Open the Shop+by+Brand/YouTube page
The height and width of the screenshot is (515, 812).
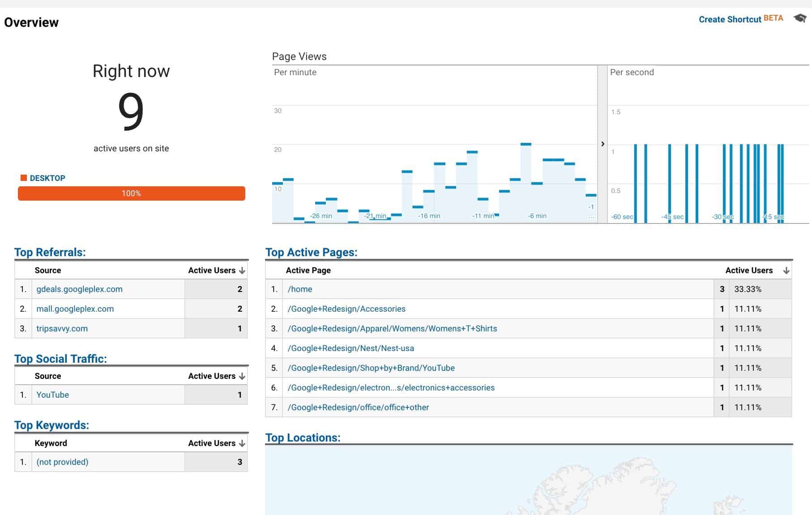pos(371,368)
